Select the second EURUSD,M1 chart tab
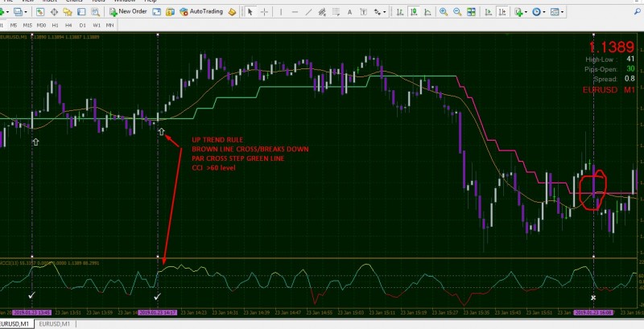This screenshot has width=644, height=329. [54, 324]
